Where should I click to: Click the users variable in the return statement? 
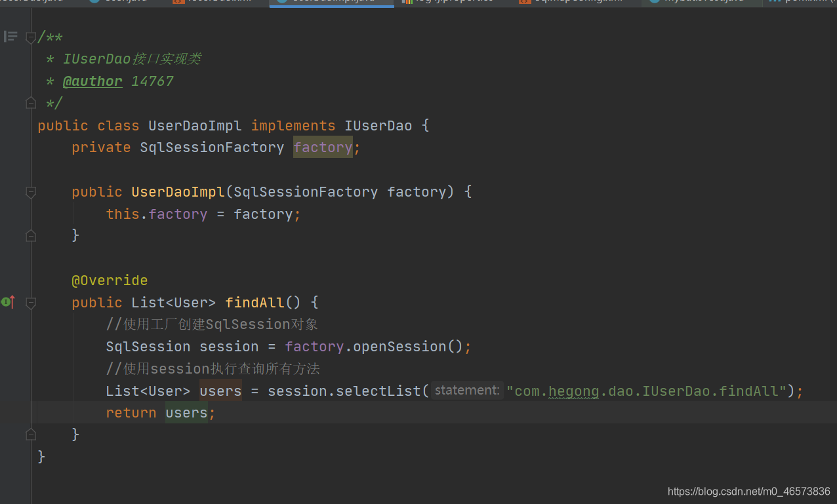coord(186,413)
